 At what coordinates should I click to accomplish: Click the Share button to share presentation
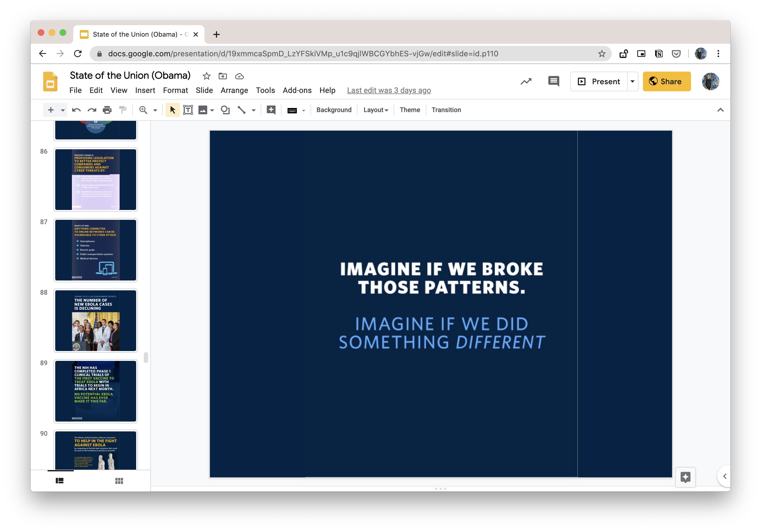tap(666, 81)
